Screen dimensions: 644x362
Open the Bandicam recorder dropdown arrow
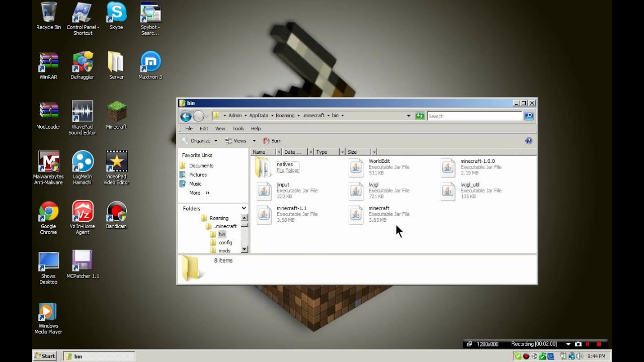[x=568, y=344]
